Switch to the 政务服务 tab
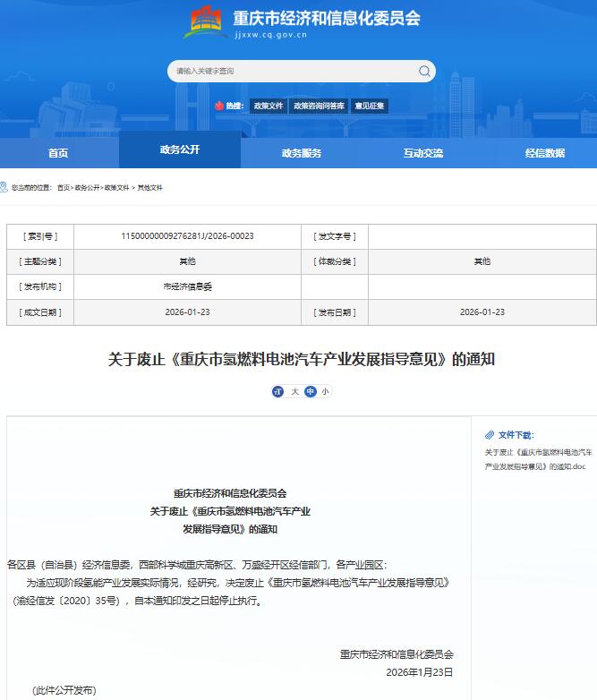Viewport: 597px width, 700px height. click(301, 153)
